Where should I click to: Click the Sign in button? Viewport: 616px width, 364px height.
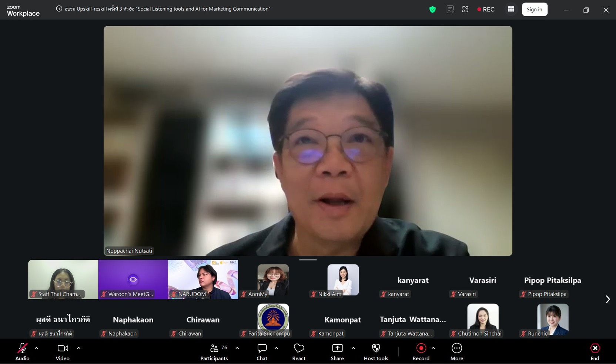(535, 9)
